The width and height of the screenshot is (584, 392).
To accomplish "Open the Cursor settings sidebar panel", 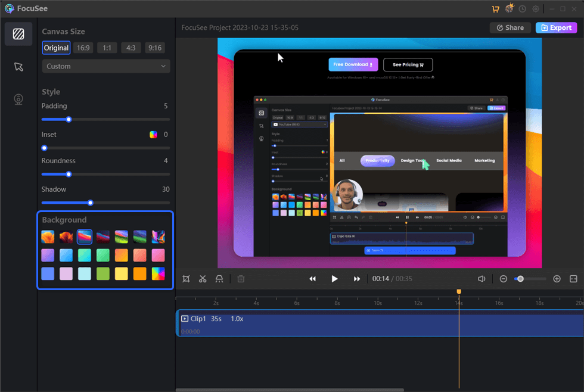I will pyautogui.click(x=18, y=67).
